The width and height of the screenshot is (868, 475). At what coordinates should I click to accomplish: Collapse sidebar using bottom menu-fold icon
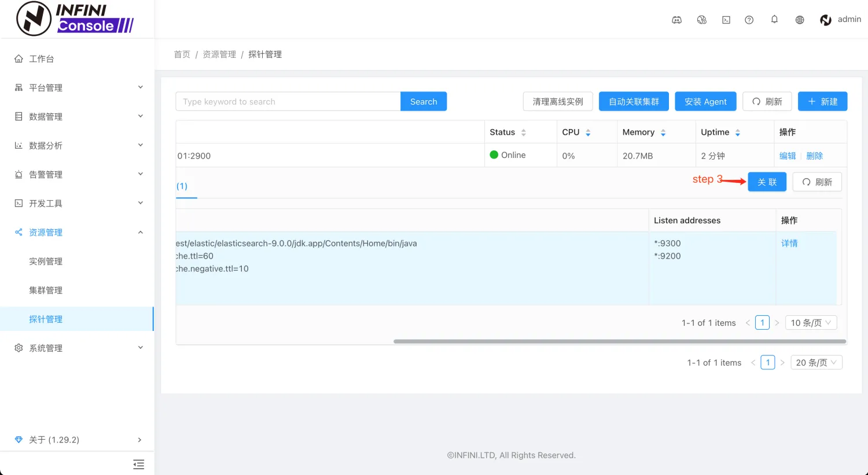[x=139, y=464]
